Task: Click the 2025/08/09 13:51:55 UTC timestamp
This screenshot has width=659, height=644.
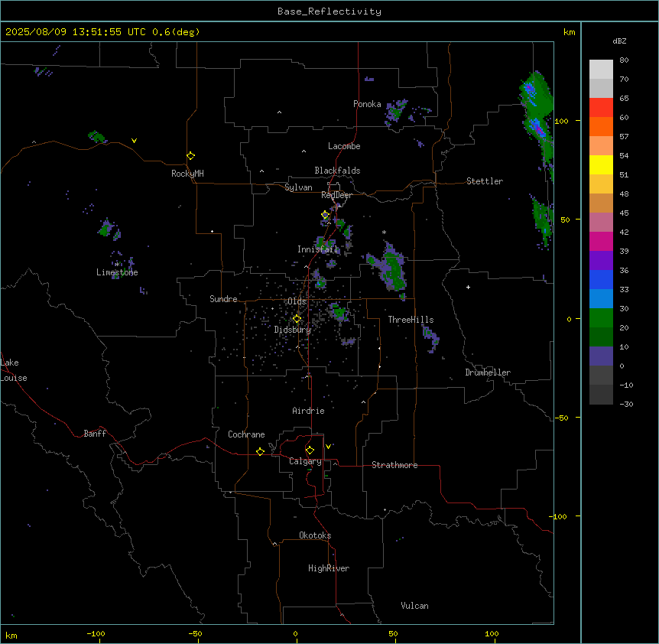Action: click(76, 32)
